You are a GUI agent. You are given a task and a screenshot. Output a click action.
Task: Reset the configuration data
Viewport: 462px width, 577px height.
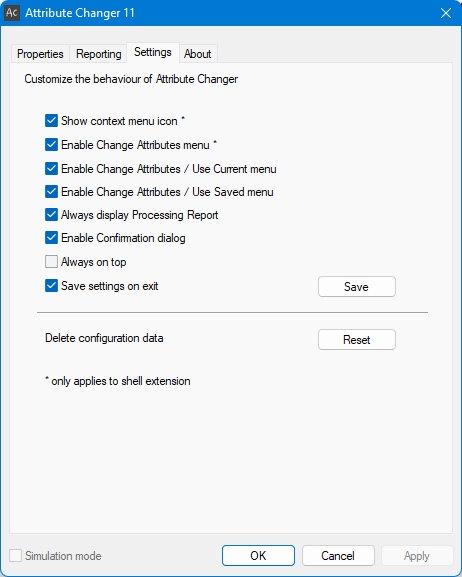357,340
